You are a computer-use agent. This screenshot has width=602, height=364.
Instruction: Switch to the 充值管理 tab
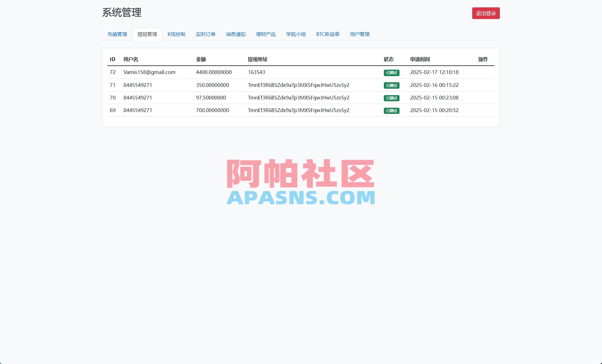(x=117, y=34)
